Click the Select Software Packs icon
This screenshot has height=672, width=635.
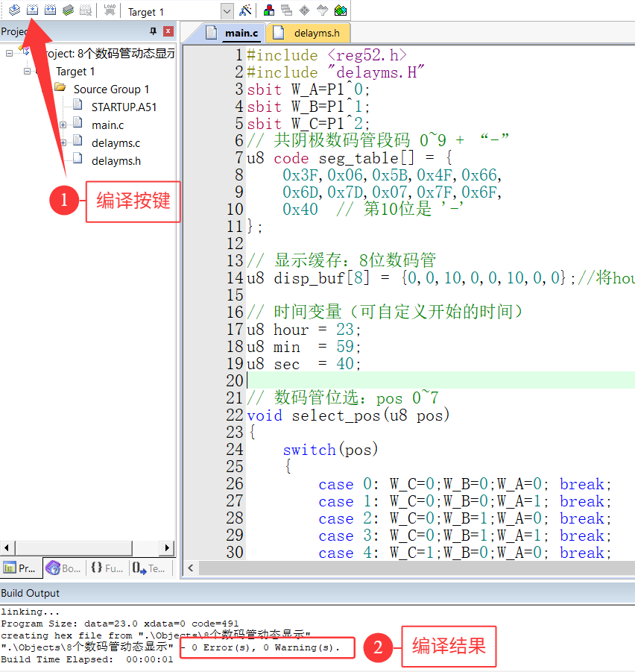[x=323, y=10]
